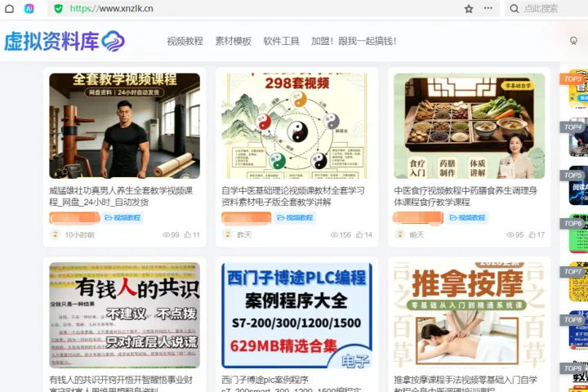Click the 昨天 post timestamp

click(244, 235)
